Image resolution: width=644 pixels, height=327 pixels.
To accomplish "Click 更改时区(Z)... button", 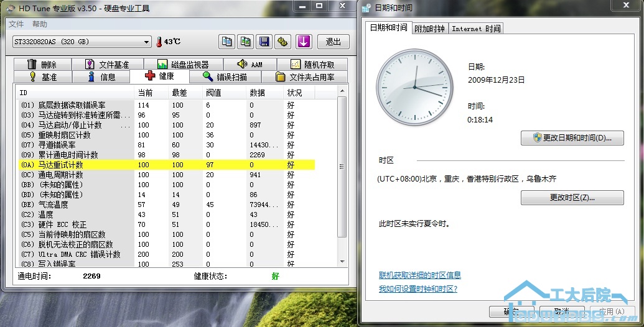I will 572,197.
